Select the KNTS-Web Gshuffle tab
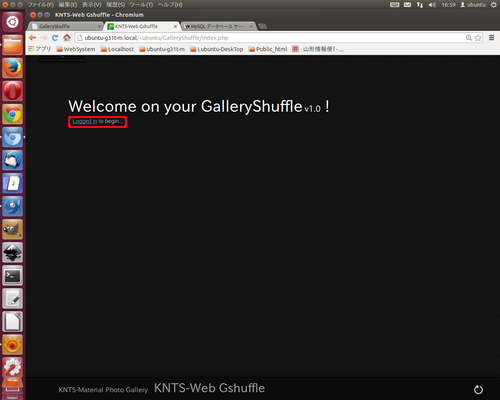Screen dimensions: 500x400 coord(142,26)
